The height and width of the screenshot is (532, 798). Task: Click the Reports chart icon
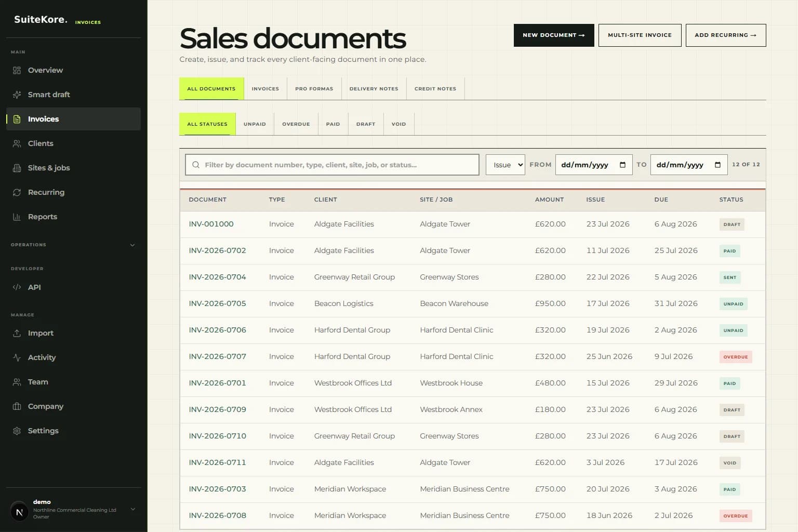[x=17, y=217]
